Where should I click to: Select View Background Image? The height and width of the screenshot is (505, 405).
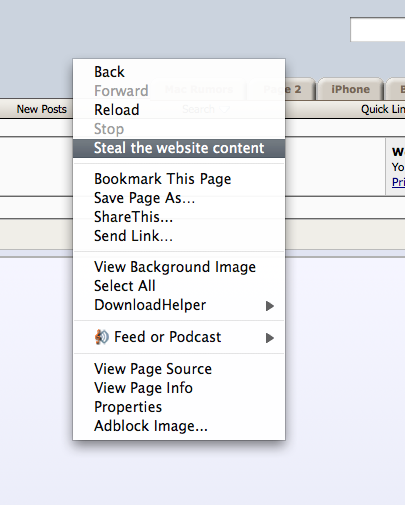179,267
